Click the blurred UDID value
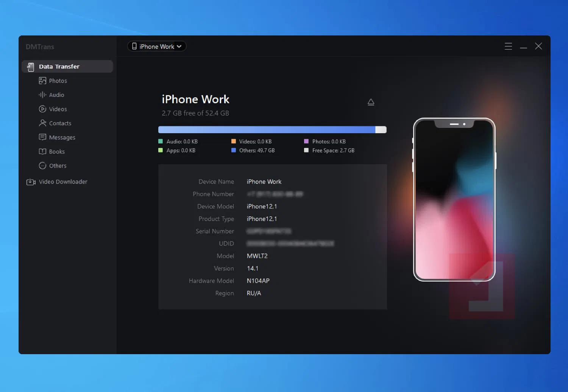The image size is (568, 392). click(290, 244)
